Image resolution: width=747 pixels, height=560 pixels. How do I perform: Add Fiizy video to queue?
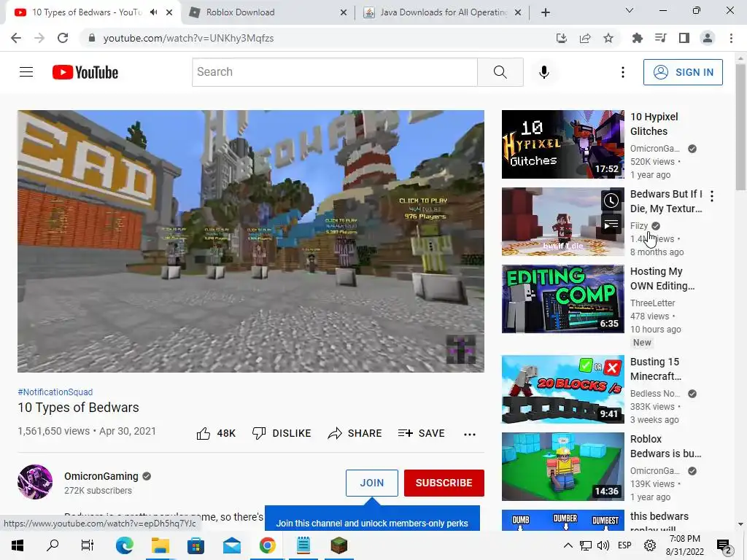coord(611,225)
